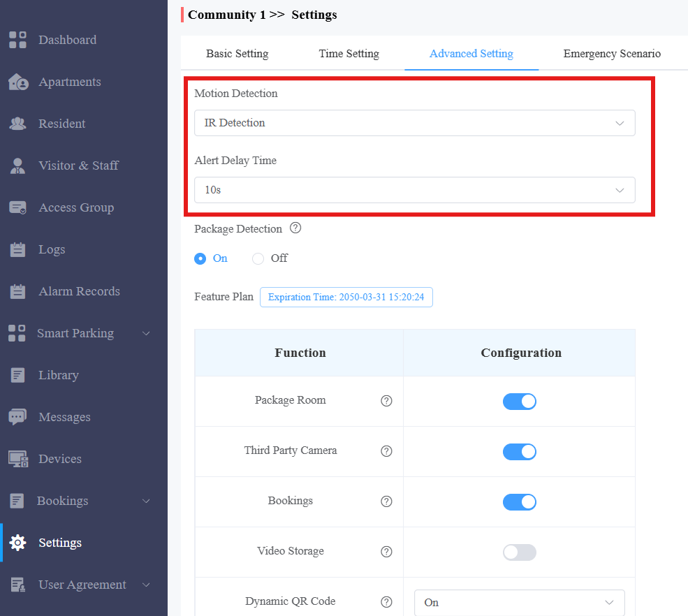Expand User Agreement submenu chevron

[x=146, y=585]
